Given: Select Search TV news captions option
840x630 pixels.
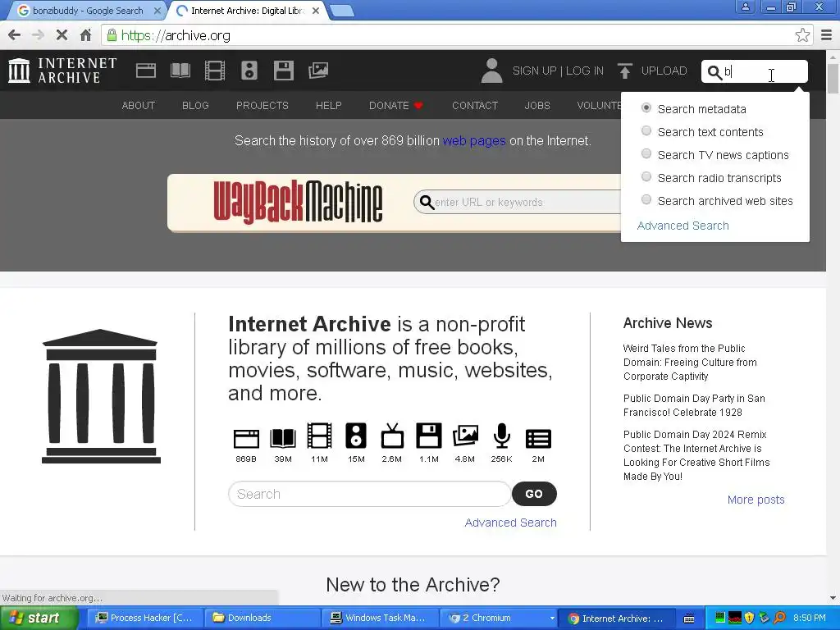Looking at the screenshot, I should click(646, 154).
